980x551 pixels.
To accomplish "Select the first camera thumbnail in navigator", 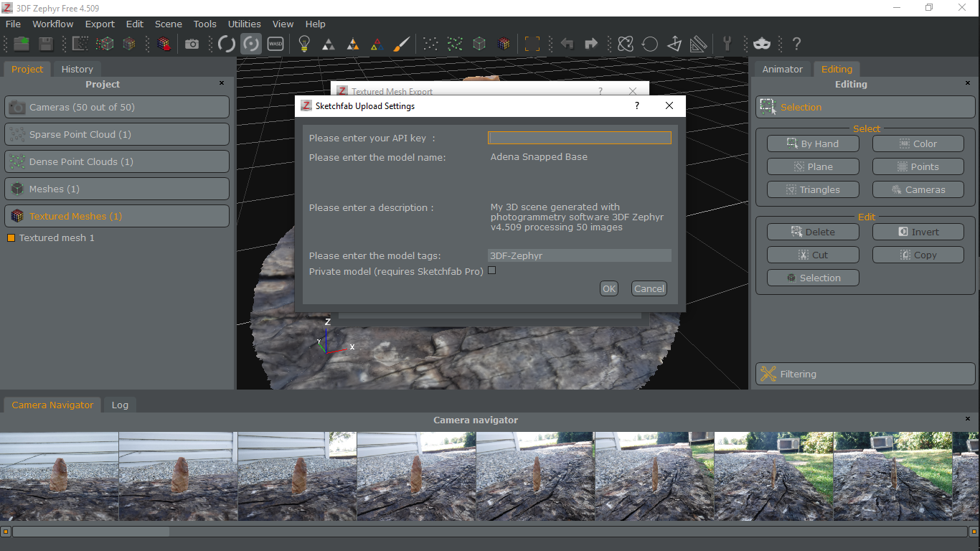I will (59, 476).
